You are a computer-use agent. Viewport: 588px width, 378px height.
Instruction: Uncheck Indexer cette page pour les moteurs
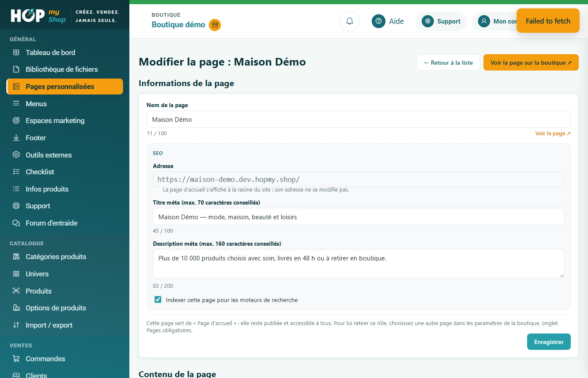coord(158,299)
